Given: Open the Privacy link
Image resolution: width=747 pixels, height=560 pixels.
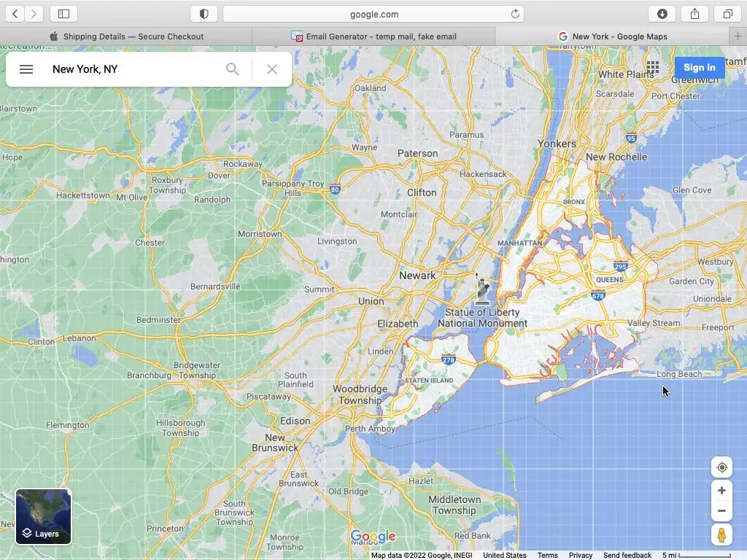Looking at the screenshot, I should (580, 555).
